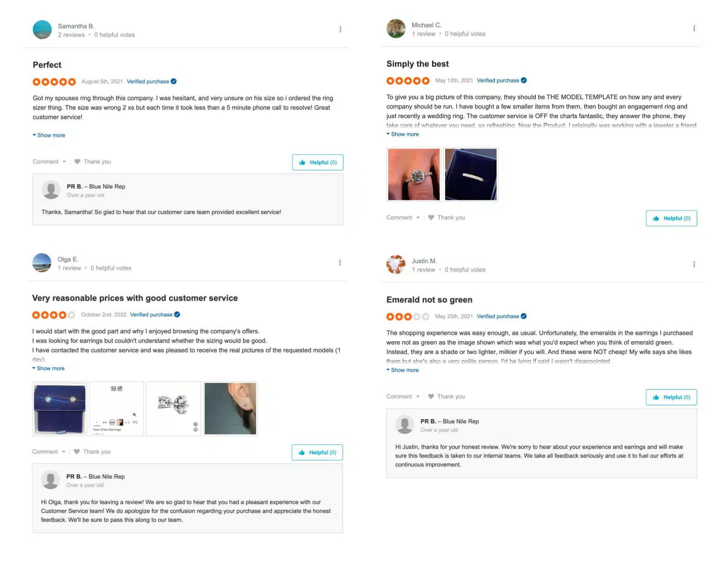Image resolution: width=728 pixels, height=570 pixels.
Task: Click the thumbs-up icon on Emerald not so green
Action: pyautogui.click(x=656, y=397)
